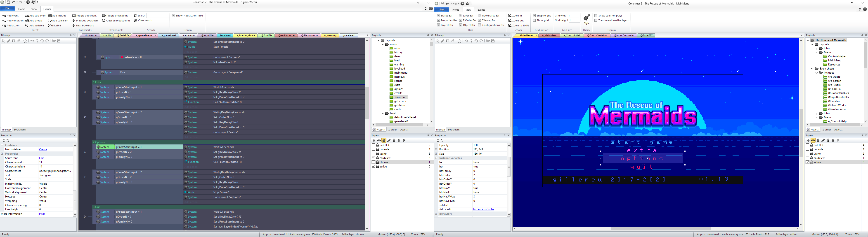
Task: Click the Clear search icon
Action: (x=135, y=21)
